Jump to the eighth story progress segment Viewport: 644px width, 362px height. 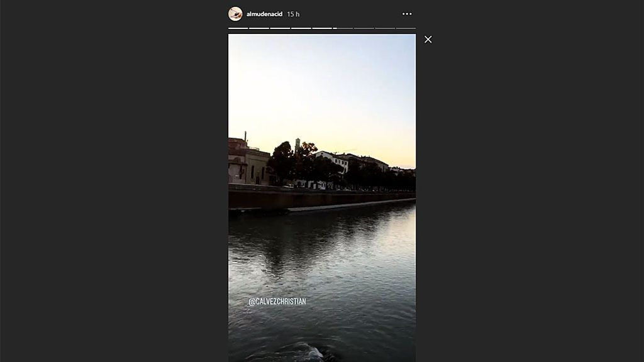(385, 28)
